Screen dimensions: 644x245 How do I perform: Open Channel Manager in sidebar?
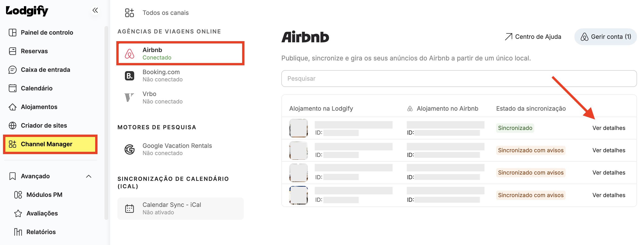[x=50, y=144]
